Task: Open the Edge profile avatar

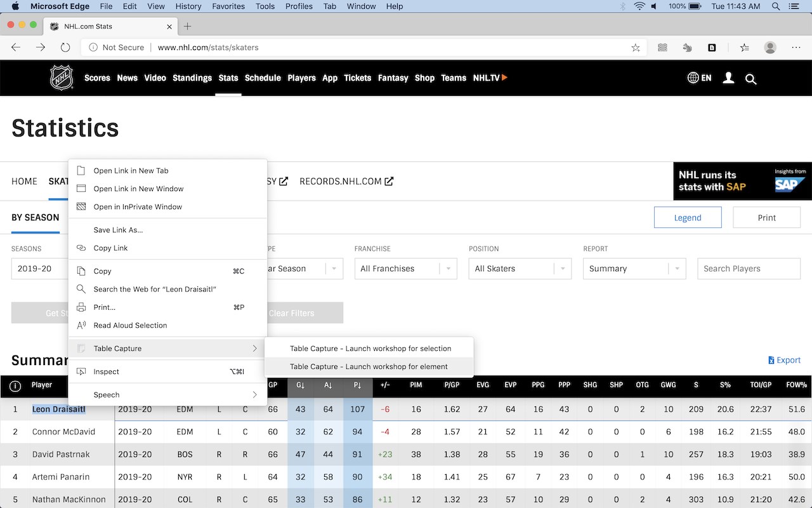Action: [x=770, y=48]
